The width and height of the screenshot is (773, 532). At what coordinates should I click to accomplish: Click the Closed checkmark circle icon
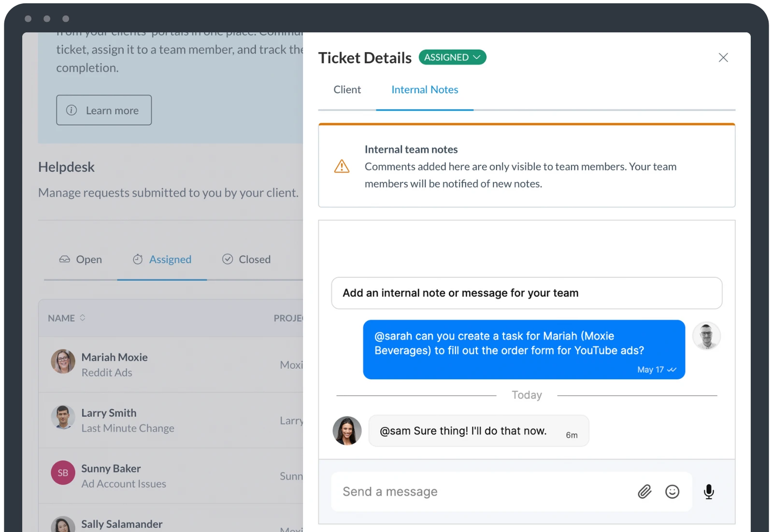tap(228, 259)
